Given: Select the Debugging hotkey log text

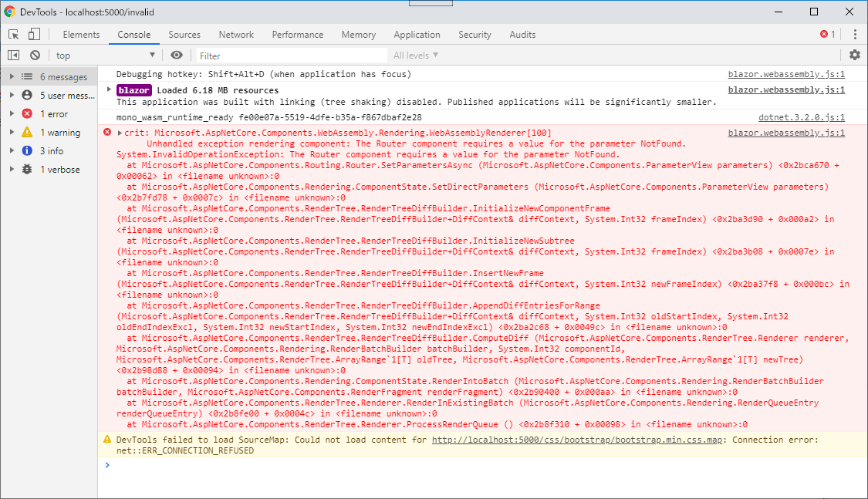Looking at the screenshot, I should click(x=264, y=74).
